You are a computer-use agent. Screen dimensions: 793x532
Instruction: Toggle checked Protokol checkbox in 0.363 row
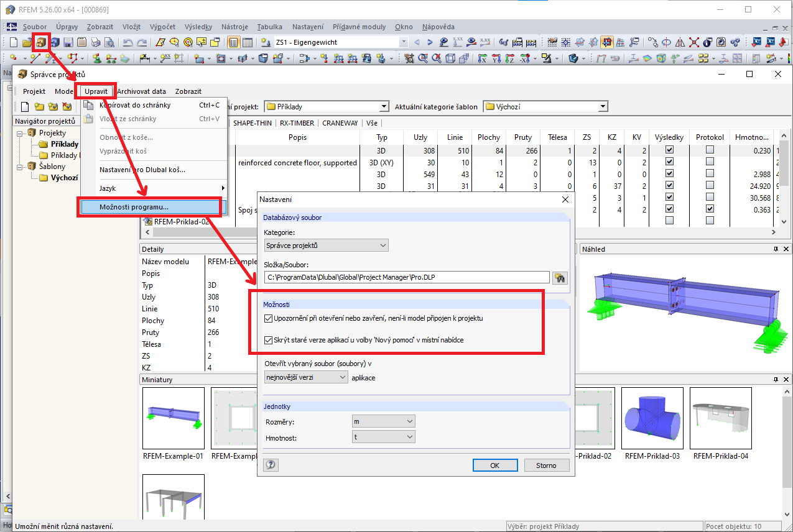[x=710, y=209]
